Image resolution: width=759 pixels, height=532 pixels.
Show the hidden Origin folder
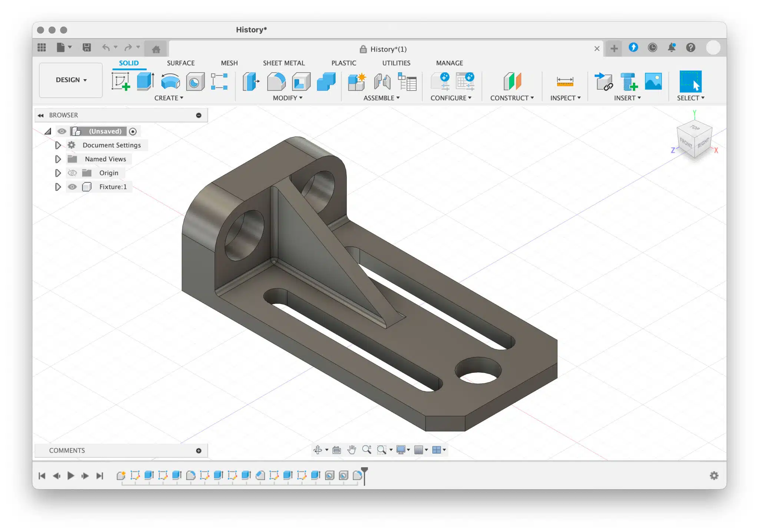(72, 173)
